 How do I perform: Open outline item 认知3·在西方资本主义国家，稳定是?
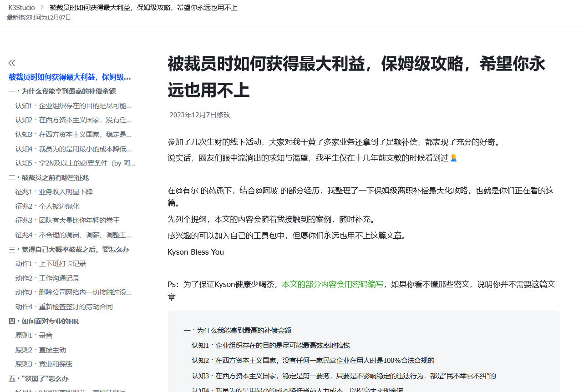point(73,135)
